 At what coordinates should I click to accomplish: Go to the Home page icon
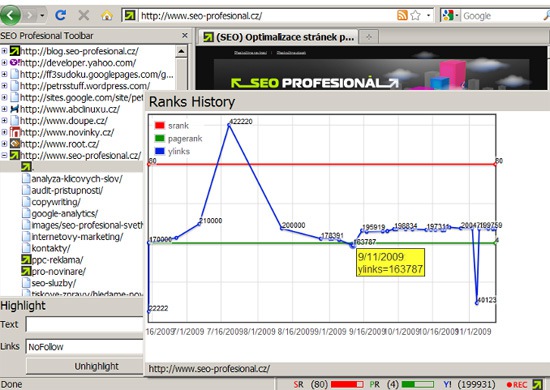(x=107, y=15)
